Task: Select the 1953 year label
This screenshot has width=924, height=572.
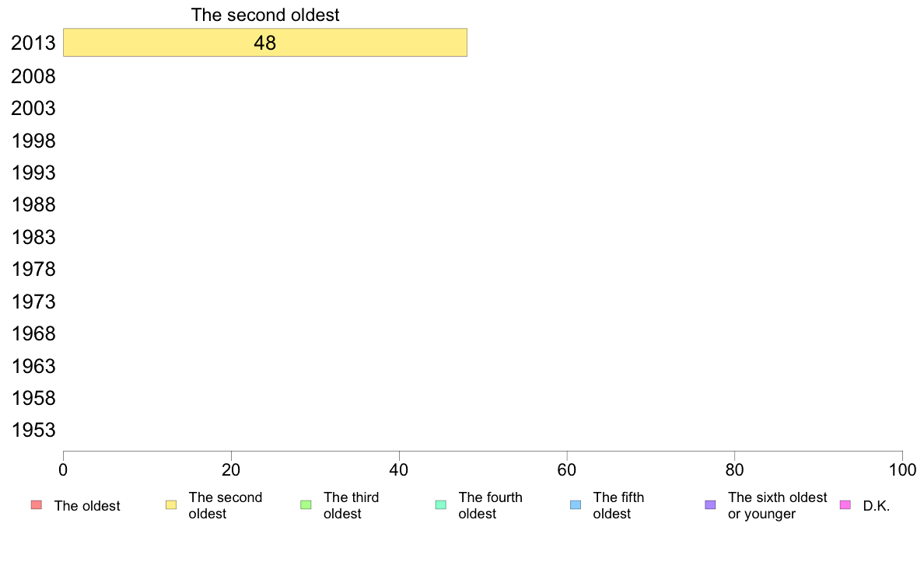Action: [33, 430]
